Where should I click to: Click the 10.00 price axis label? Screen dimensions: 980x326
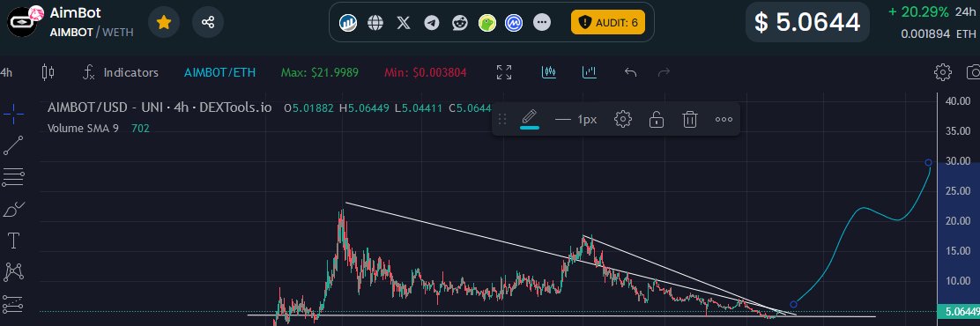point(958,281)
